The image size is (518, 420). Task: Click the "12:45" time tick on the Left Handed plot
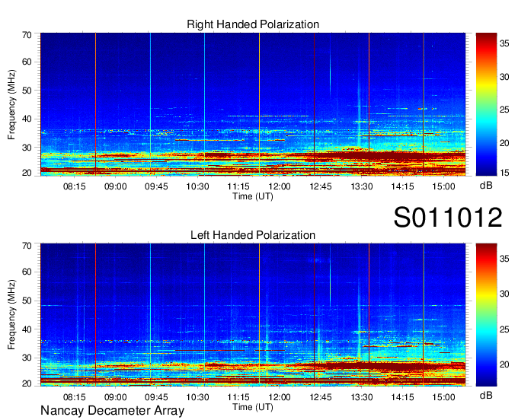click(321, 397)
